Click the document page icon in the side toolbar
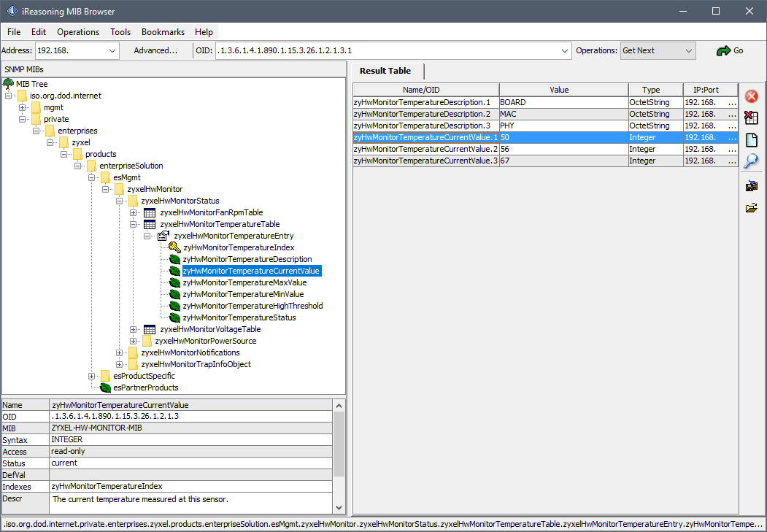This screenshot has width=767, height=532. point(751,140)
